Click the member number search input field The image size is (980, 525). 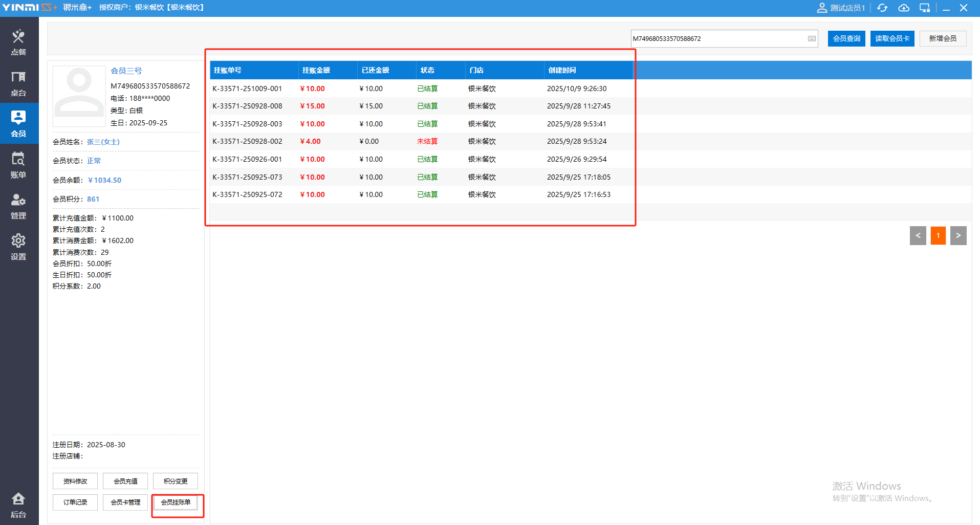(716, 39)
